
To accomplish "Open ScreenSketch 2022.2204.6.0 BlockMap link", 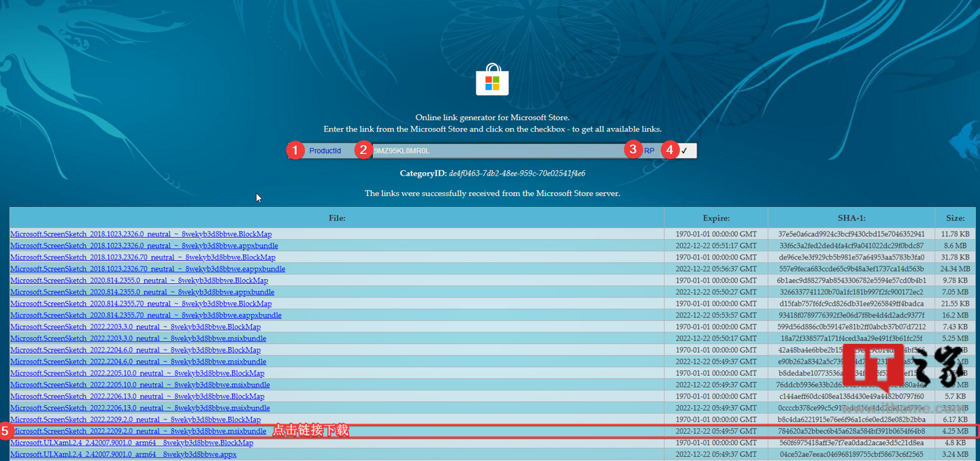I will point(135,350).
